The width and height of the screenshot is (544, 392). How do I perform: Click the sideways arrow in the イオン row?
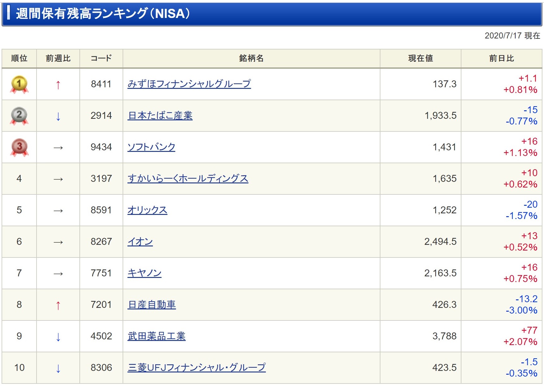pyautogui.click(x=58, y=242)
